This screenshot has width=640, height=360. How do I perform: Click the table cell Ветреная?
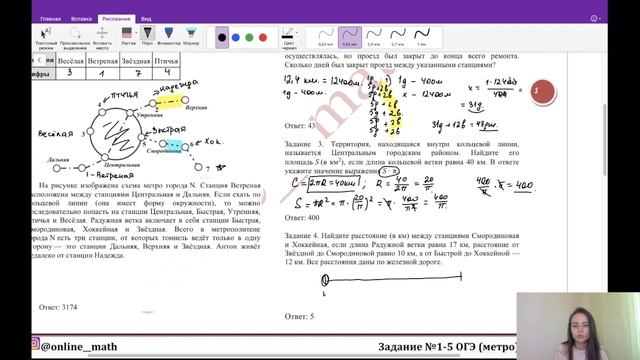coord(102,61)
